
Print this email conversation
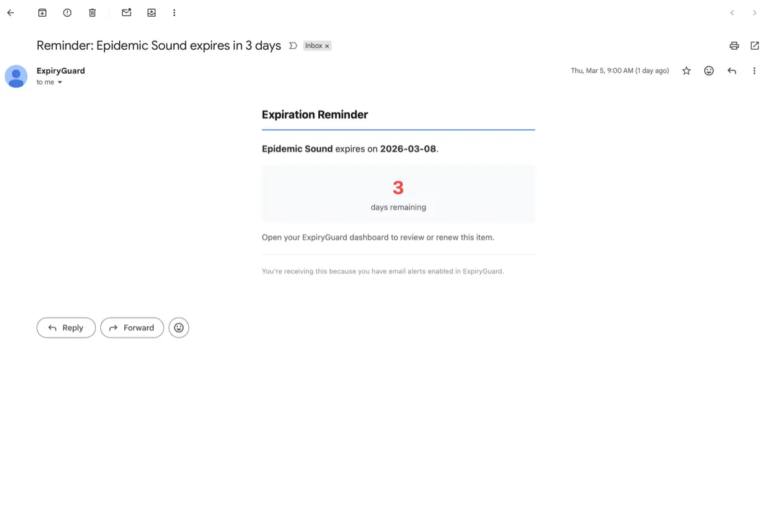point(734,46)
